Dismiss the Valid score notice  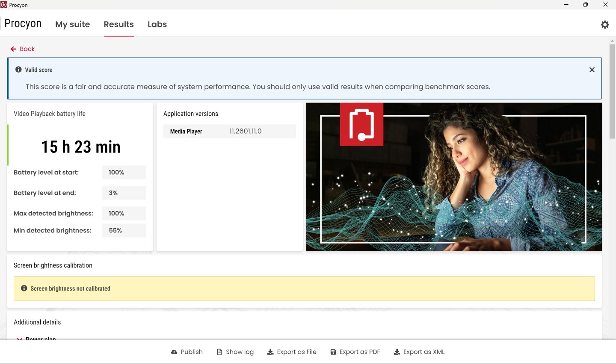tap(592, 70)
